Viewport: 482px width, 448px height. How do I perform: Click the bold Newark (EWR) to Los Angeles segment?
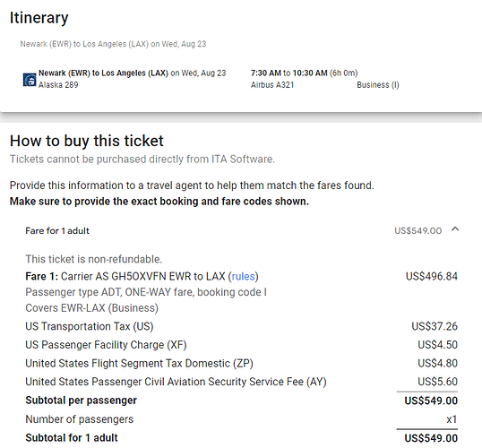pos(103,73)
